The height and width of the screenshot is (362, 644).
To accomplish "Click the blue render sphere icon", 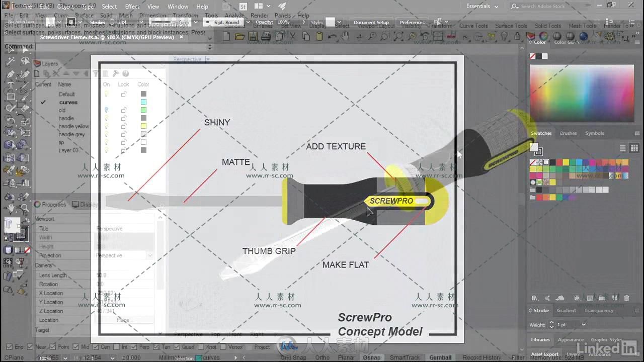I will pyautogui.click(x=584, y=36).
